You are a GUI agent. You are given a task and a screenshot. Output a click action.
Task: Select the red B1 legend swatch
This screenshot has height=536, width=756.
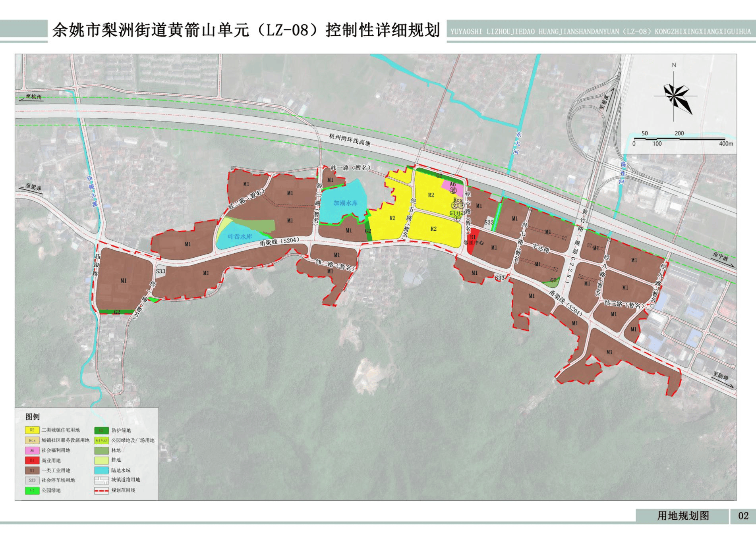(x=32, y=461)
